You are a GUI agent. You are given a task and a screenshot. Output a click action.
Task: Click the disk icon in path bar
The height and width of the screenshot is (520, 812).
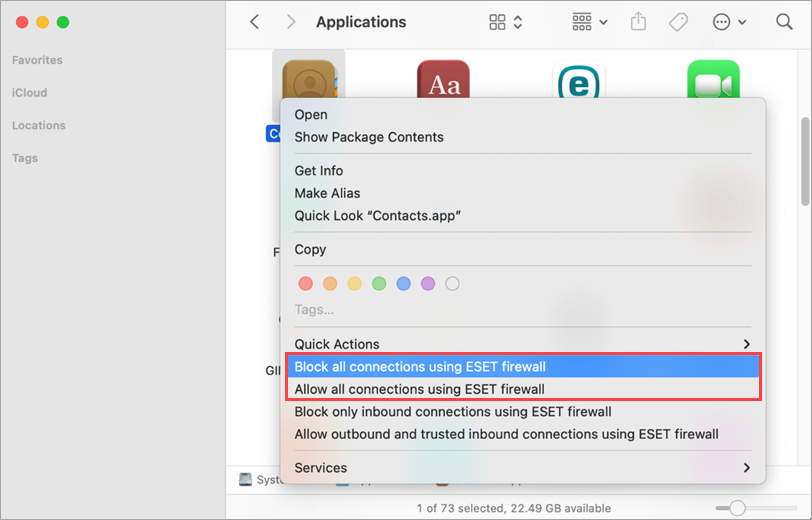245,480
